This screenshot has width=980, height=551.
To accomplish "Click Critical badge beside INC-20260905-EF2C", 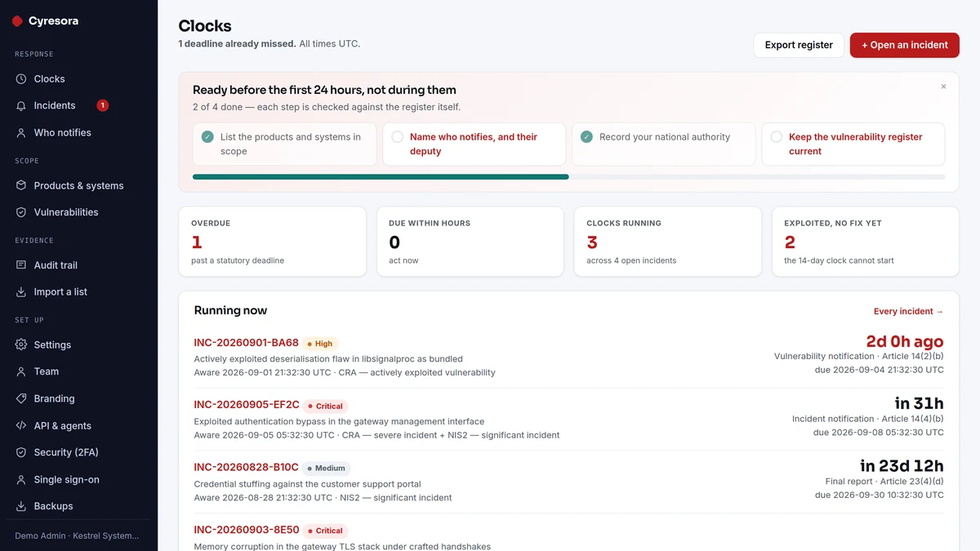I will click(x=326, y=406).
